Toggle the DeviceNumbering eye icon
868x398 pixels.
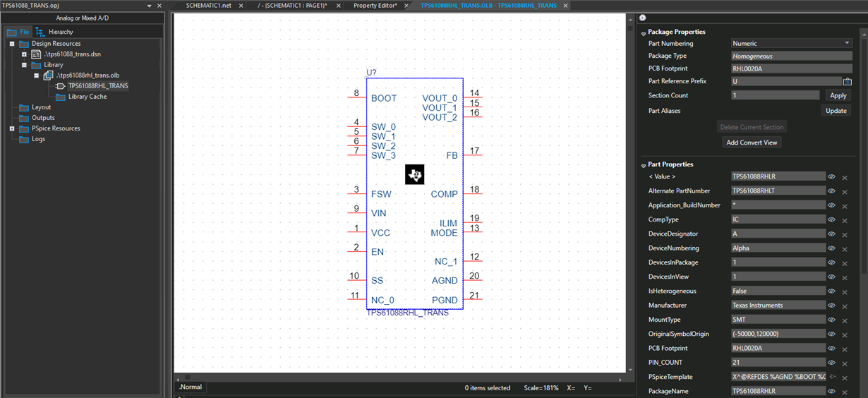click(832, 248)
